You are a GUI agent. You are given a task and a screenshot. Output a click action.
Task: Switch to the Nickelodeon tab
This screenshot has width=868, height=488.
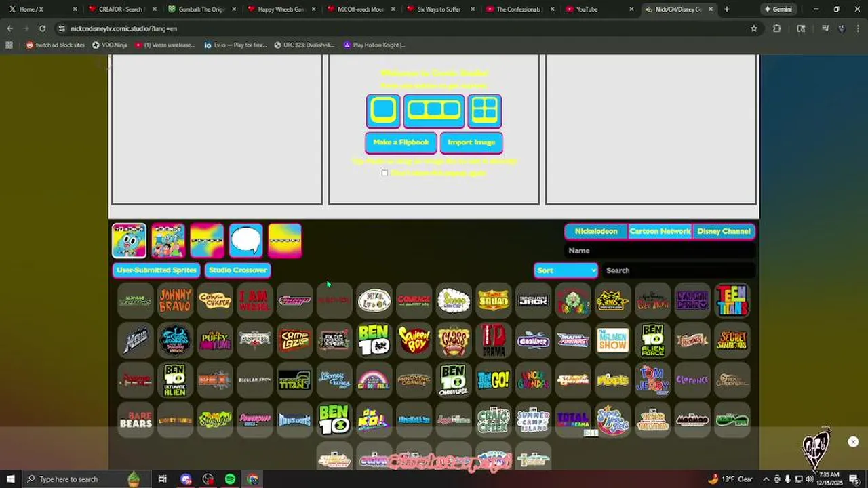(596, 231)
